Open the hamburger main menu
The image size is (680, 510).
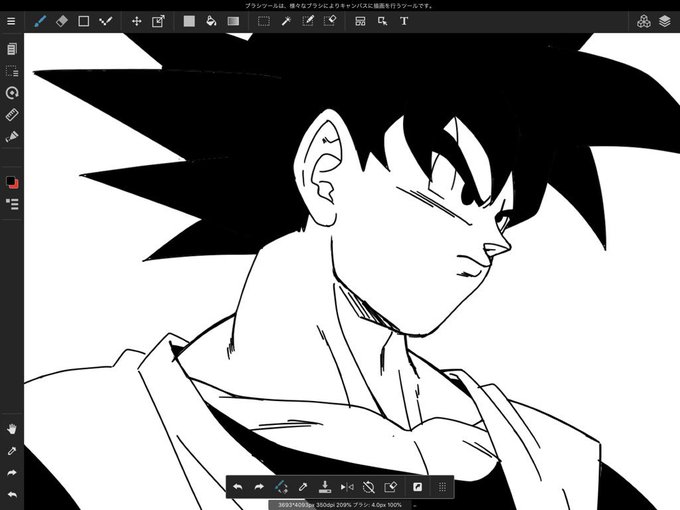click(11, 21)
